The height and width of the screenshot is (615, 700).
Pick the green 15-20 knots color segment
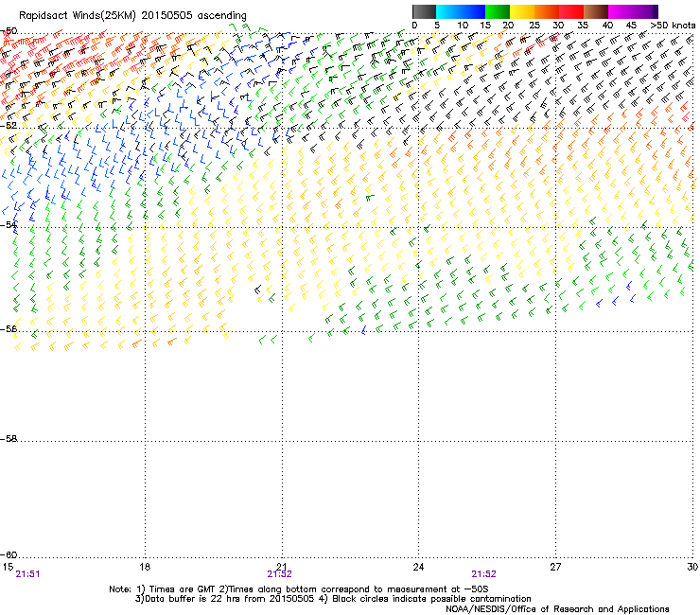tap(498, 11)
